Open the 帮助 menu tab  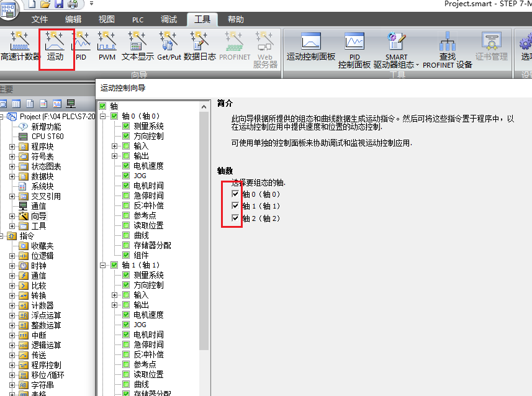(236, 19)
